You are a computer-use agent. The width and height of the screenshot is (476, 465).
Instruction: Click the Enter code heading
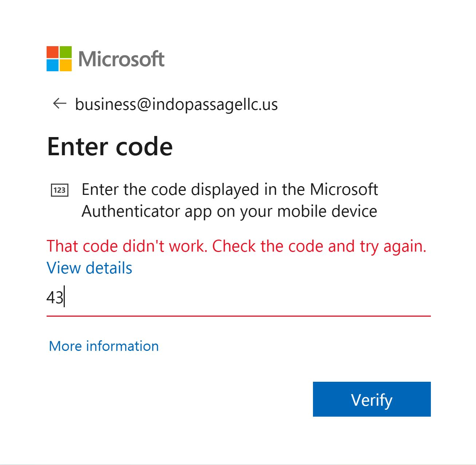pyautogui.click(x=110, y=147)
